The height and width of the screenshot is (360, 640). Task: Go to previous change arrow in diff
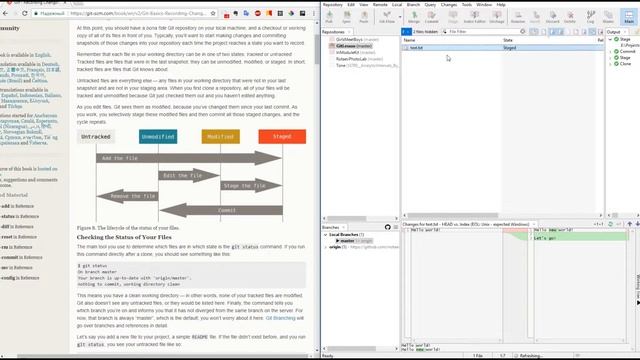click(629, 224)
